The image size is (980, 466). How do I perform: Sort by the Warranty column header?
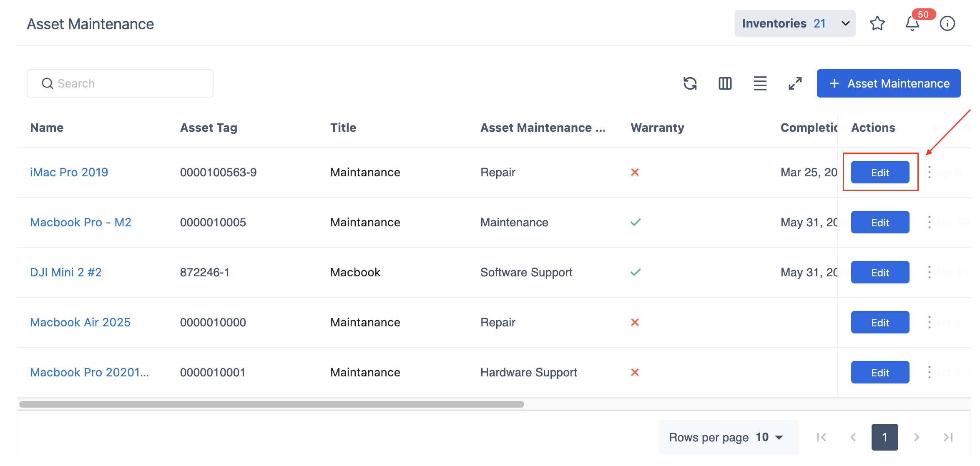pyautogui.click(x=657, y=128)
